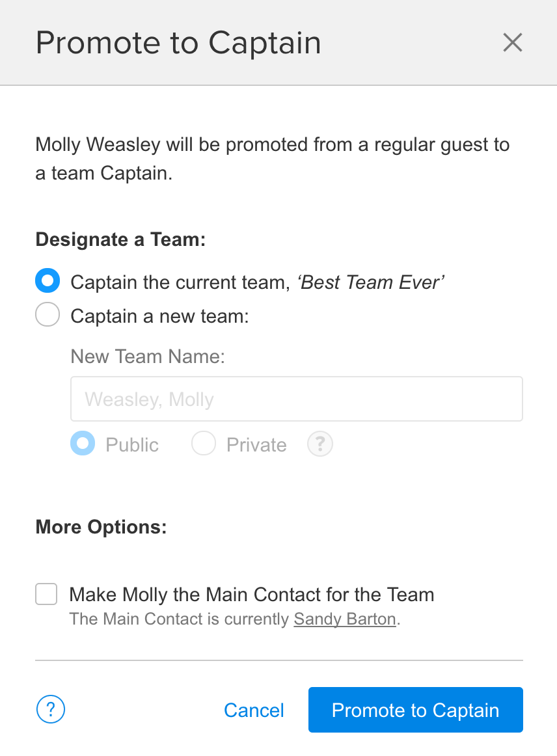
Task: Choose the 'Captain a new team' radio button
Action: coord(48,316)
